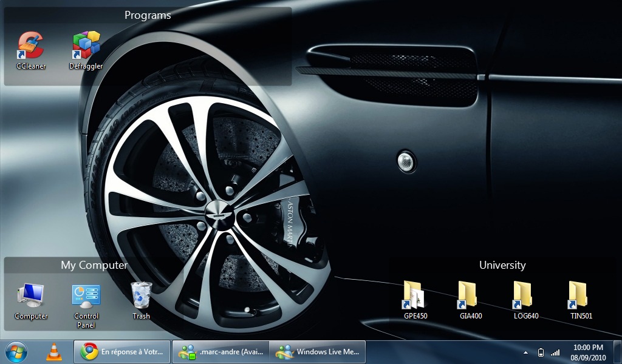Click the "University" fence title
Screen dimensions: 622x364
502,265
